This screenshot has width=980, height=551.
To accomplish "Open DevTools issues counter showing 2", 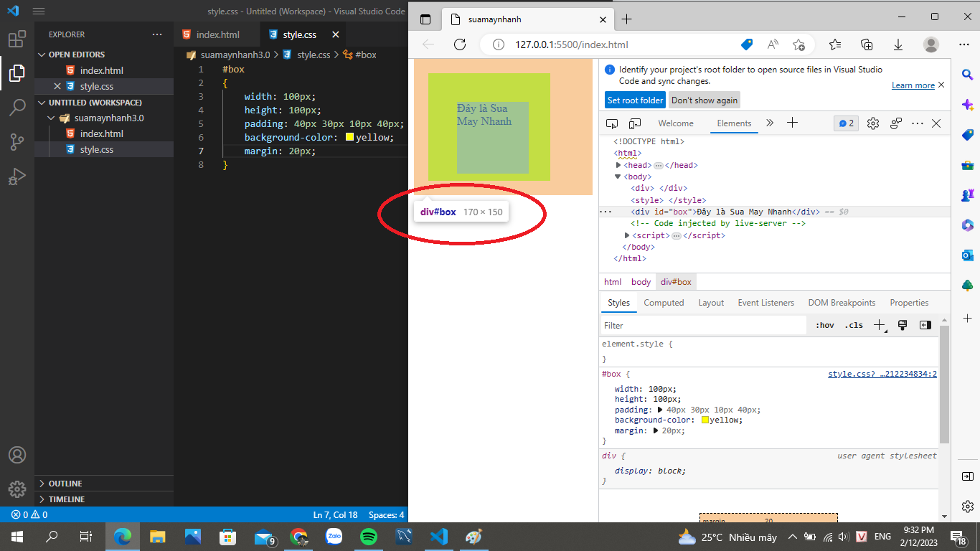I will coord(847,123).
